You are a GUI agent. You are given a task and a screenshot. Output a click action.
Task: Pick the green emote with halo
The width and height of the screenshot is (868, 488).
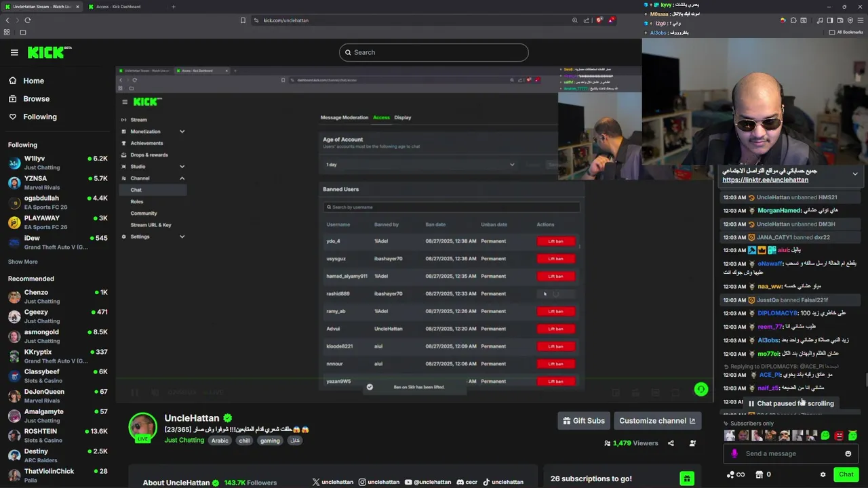click(x=852, y=436)
